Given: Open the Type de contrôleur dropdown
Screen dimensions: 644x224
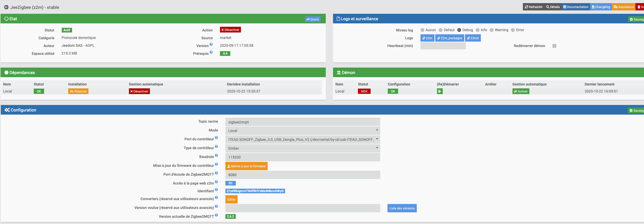Looking at the screenshot, I should pos(302,148).
